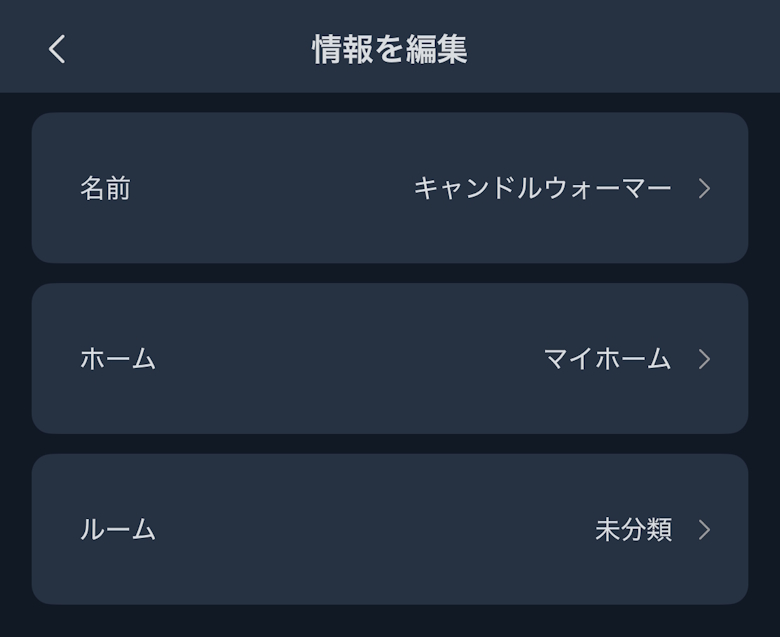Edit the device name キャンドルウォーマー
The width and height of the screenshot is (780, 637).
(542, 188)
